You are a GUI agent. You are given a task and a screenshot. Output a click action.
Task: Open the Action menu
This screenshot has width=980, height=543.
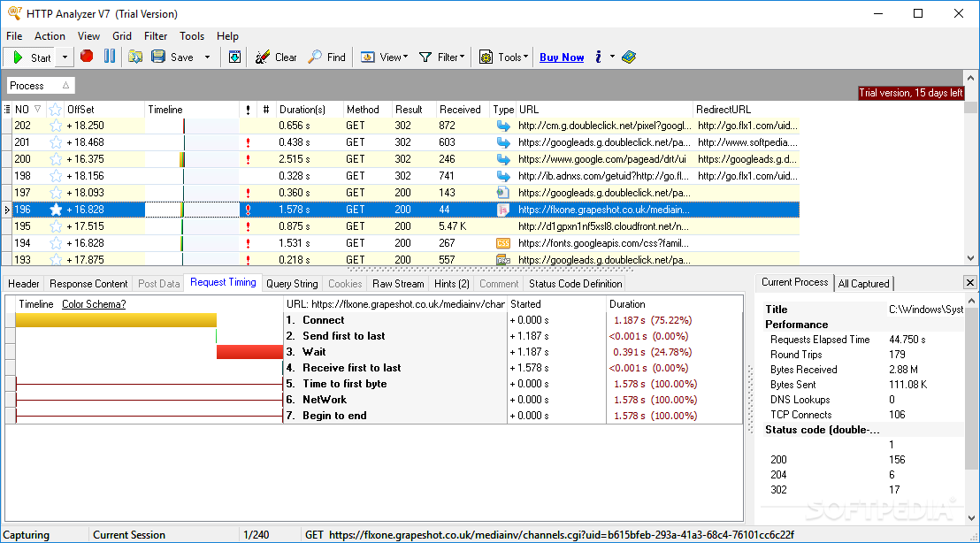50,36
